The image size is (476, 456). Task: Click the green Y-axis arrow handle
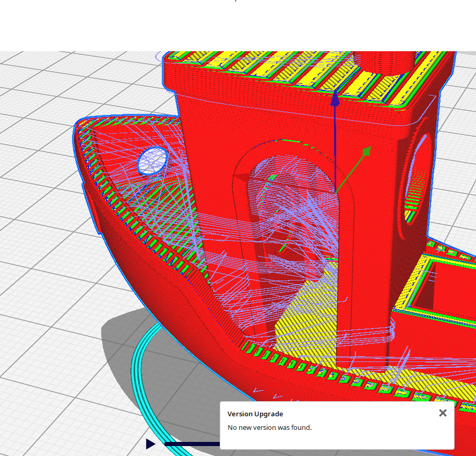click(x=366, y=151)
